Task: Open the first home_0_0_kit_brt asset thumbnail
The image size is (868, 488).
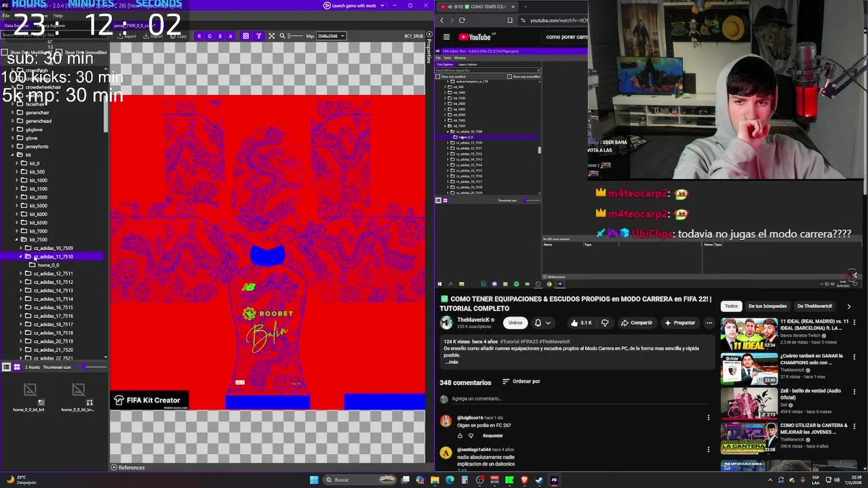Action: 29,397
